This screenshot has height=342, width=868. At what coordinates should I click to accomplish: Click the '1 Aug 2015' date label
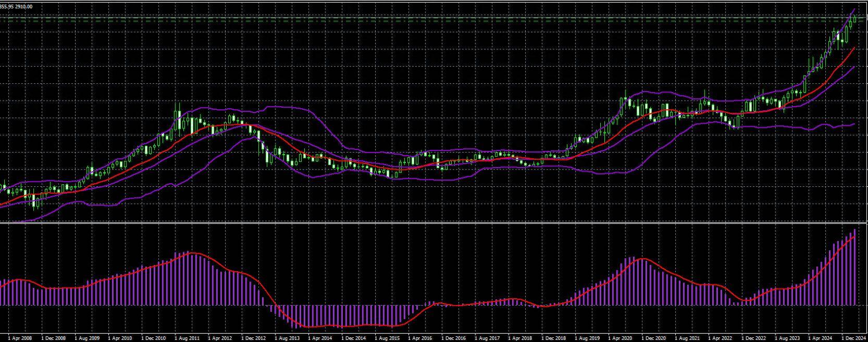pyautogui.click(x=387, y=338)
